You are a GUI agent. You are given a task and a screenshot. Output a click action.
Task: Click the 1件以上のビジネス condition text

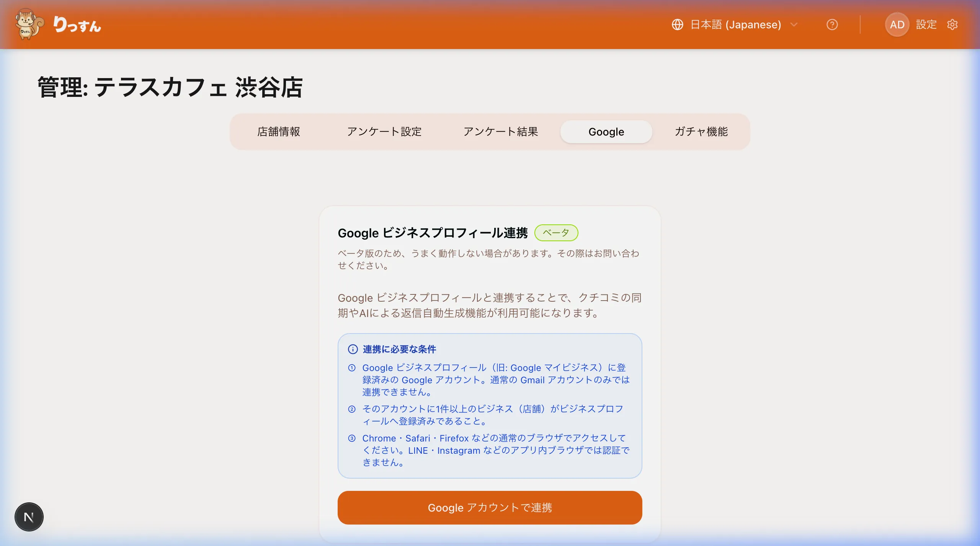[493, 415]
